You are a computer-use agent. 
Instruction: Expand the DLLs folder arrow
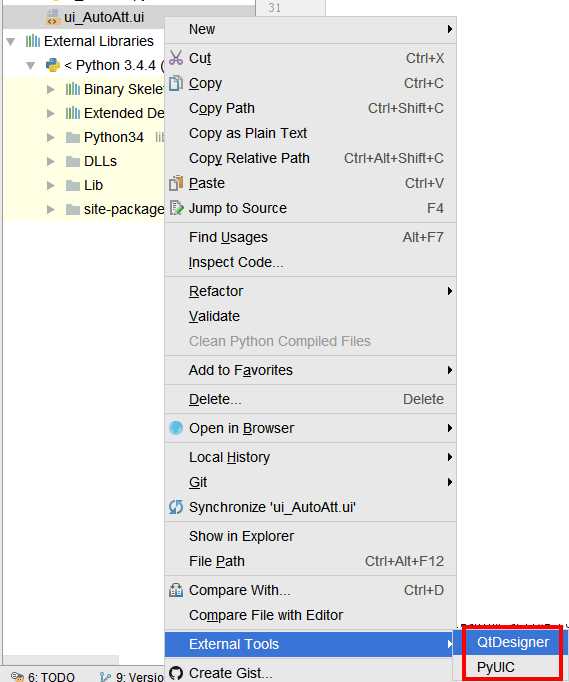[x=50, y=161]
